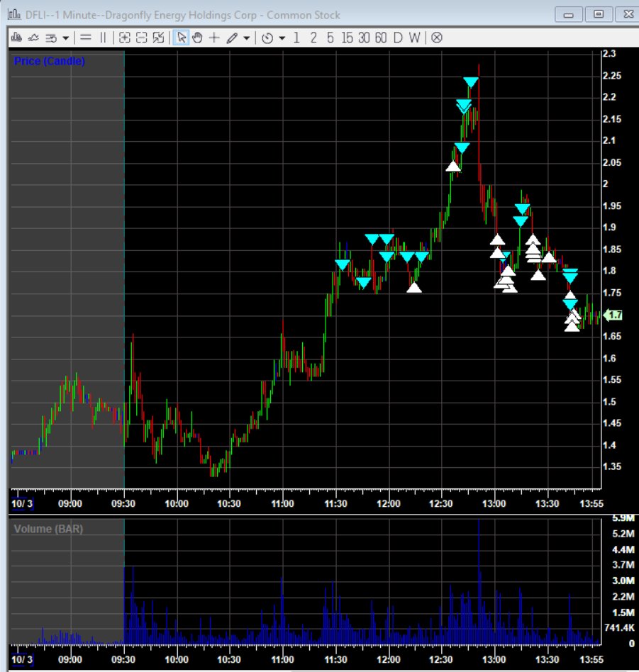Switch to Daily (D) interval
639x672 pixels.
pos(398,38)
